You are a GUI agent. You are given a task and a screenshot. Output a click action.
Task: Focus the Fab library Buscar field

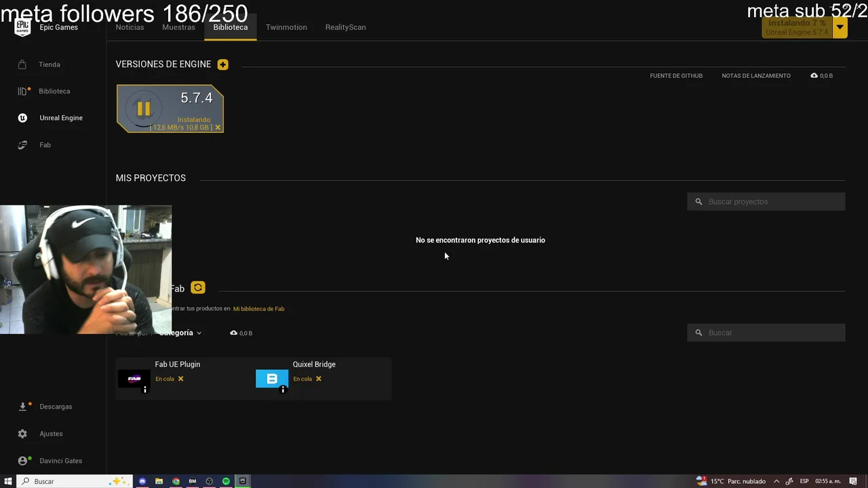tap(766, 333)
